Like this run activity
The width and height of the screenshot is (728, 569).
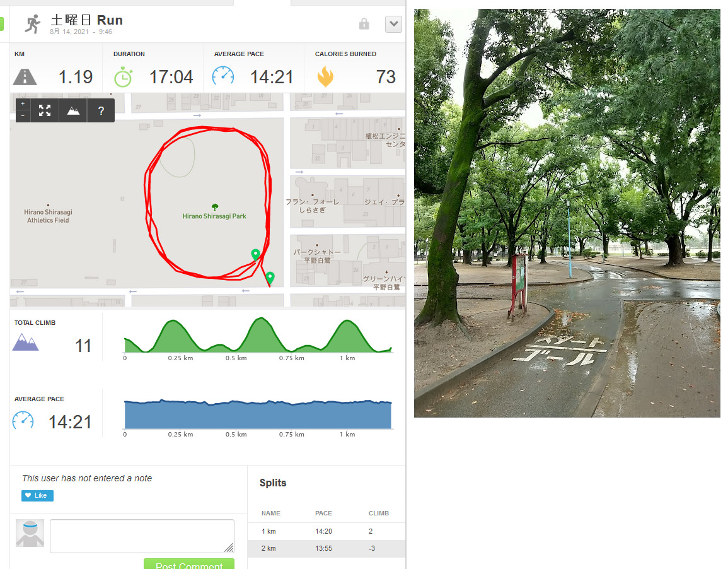point(37,496)
